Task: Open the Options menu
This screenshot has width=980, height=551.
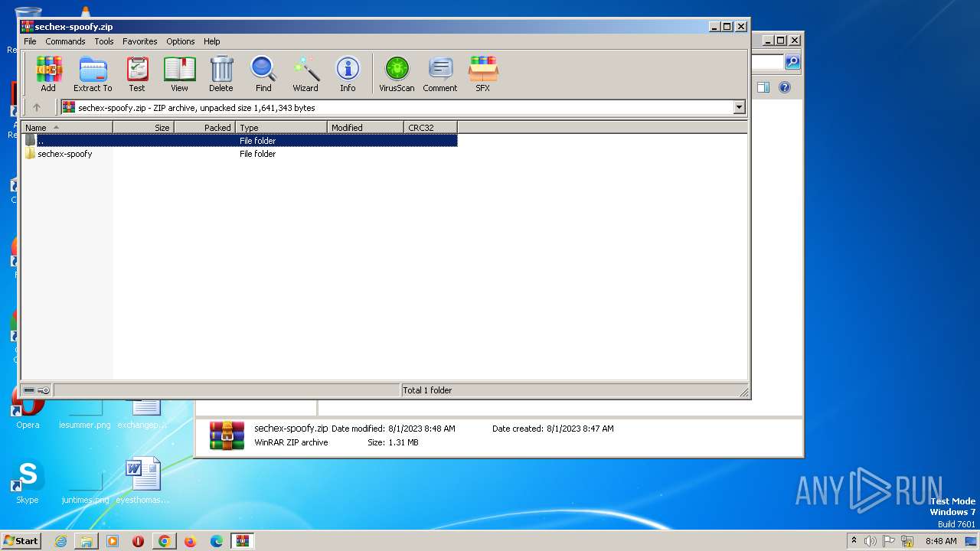Action: 181,41
